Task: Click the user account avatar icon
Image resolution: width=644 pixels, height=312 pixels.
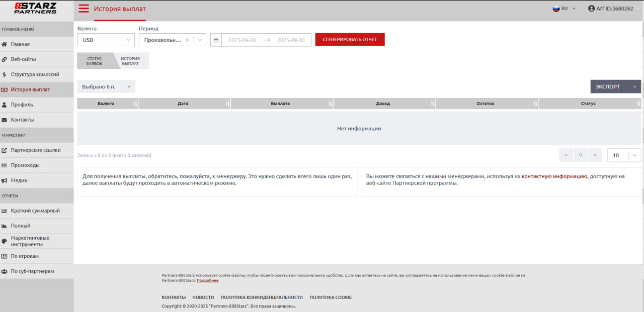Action: pyautogui.click(x=592, y=9)
